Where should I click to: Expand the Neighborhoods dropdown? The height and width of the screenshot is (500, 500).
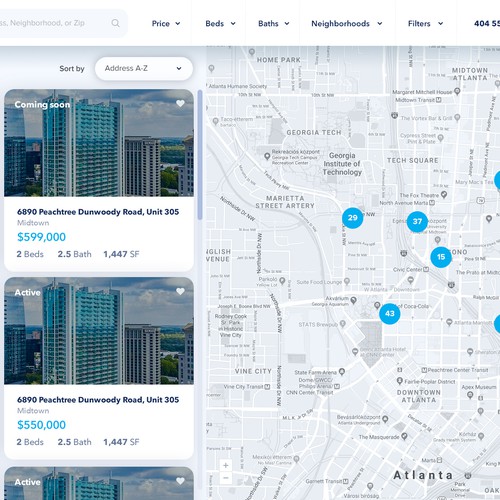347,24
